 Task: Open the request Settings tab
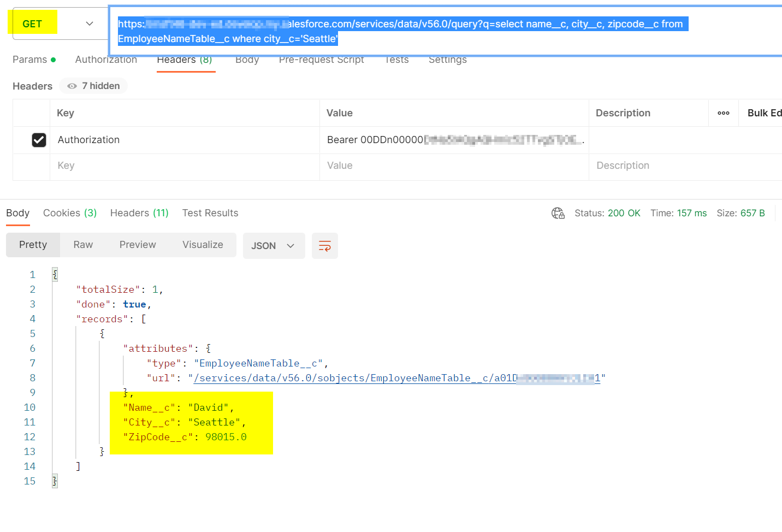point(447,60)
